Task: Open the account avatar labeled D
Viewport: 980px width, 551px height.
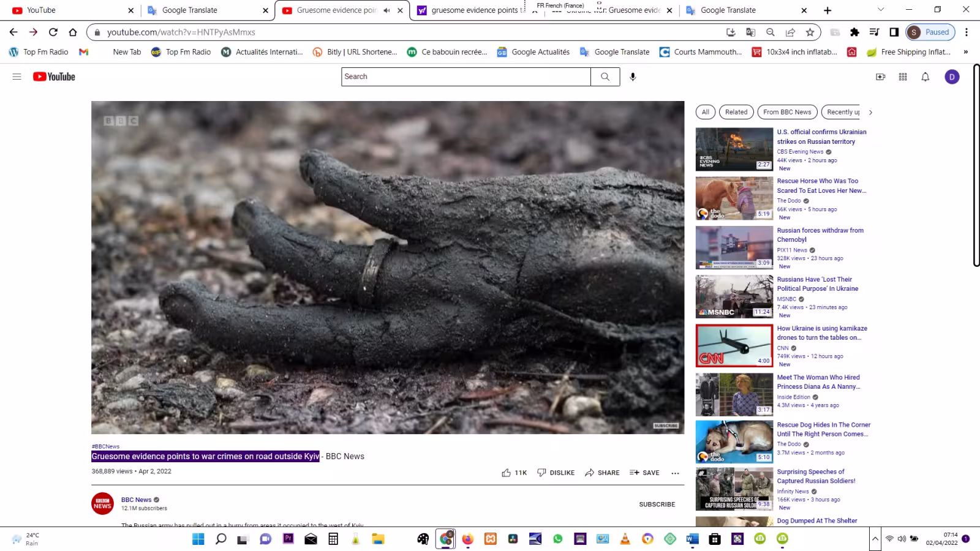Action: coord(952,77)
